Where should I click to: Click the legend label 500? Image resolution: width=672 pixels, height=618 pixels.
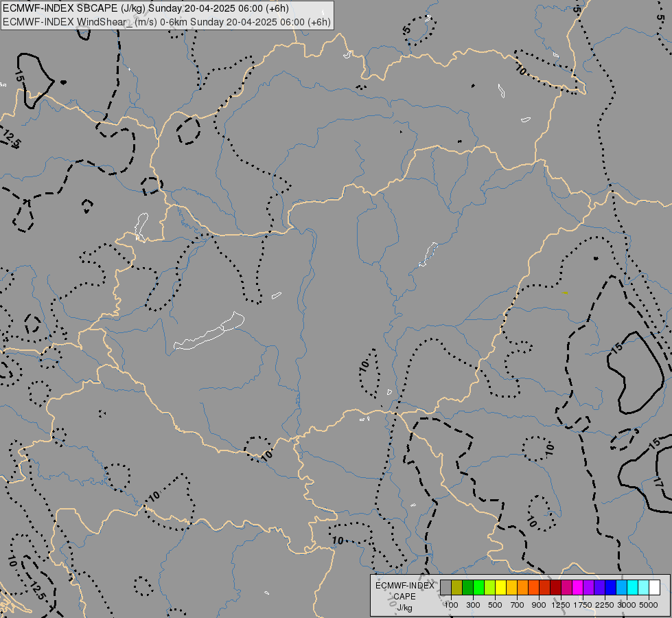(495, 605)
